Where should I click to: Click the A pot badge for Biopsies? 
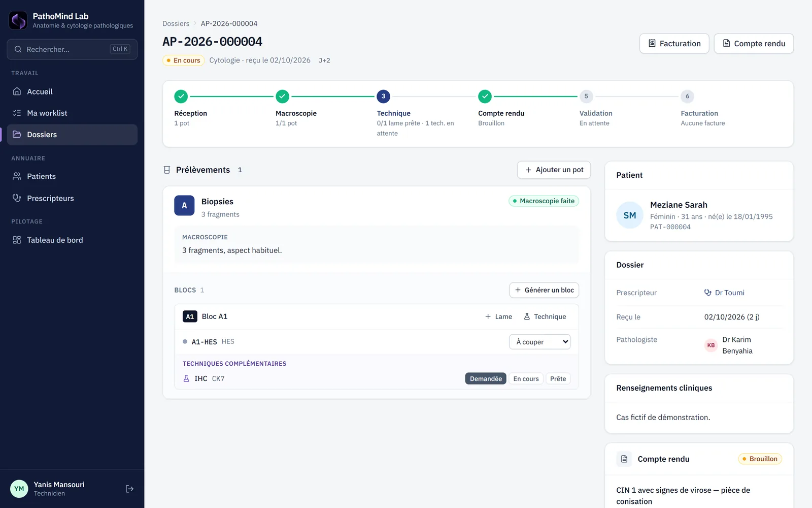coord(184,206)
